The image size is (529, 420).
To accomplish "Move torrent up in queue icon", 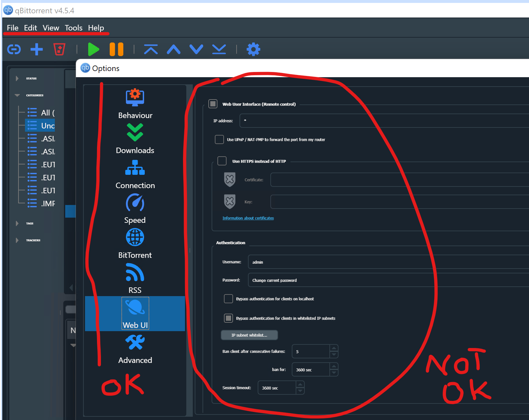I will click(x=174, y=49).
